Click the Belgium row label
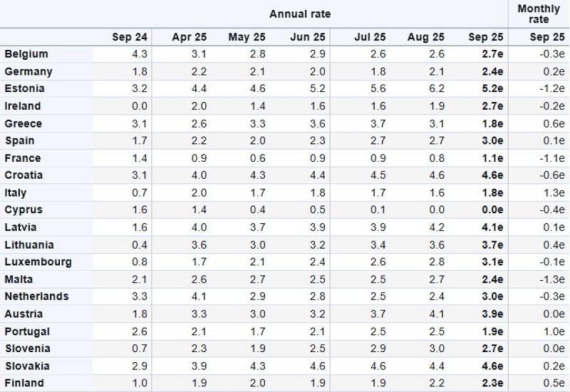Viewport: 570px width, 392px height. [26, 54]
